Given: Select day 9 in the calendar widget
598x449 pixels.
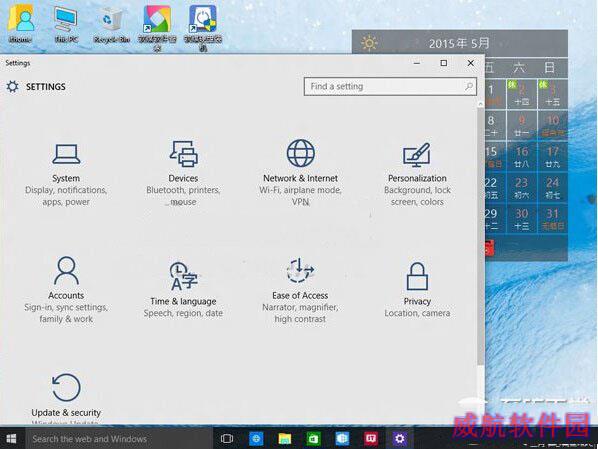Looking at the screenshot, I should (522, 125).
